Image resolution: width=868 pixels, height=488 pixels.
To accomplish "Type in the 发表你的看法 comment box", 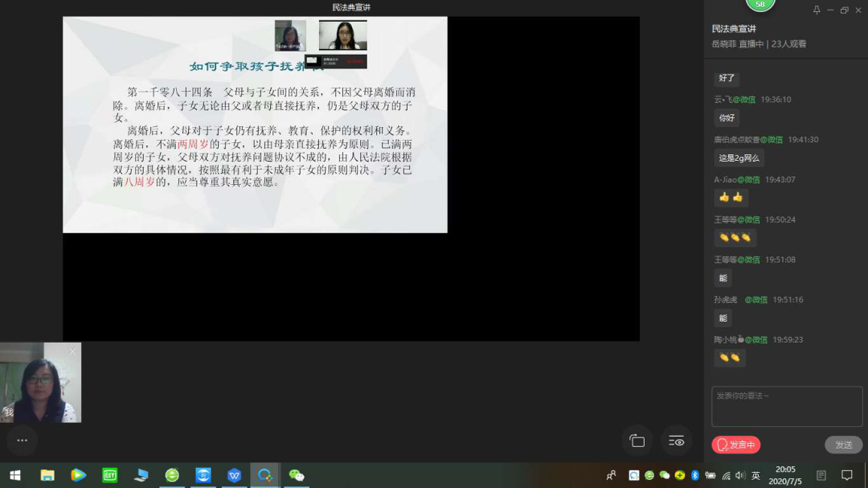I will coord(786,407).
